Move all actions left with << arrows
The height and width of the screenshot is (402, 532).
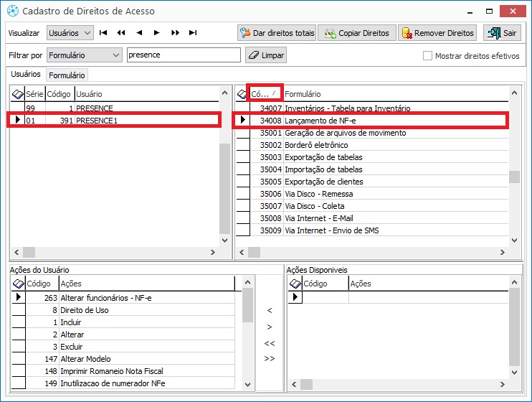pos(270,343)
